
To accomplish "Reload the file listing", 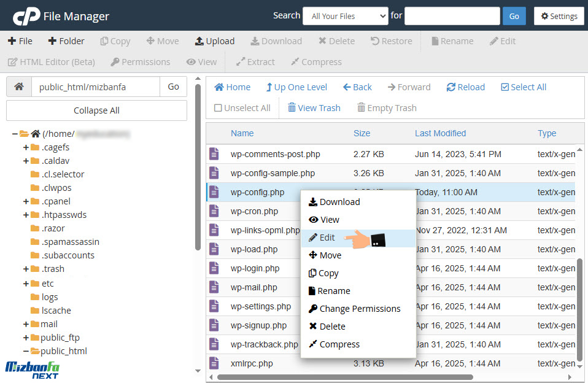I will point(465,87).
